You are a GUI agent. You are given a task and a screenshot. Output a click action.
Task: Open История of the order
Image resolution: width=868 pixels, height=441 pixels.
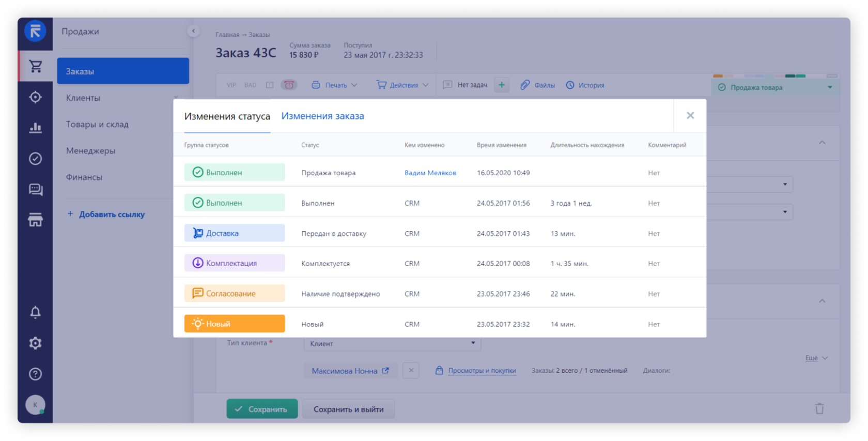585,85
